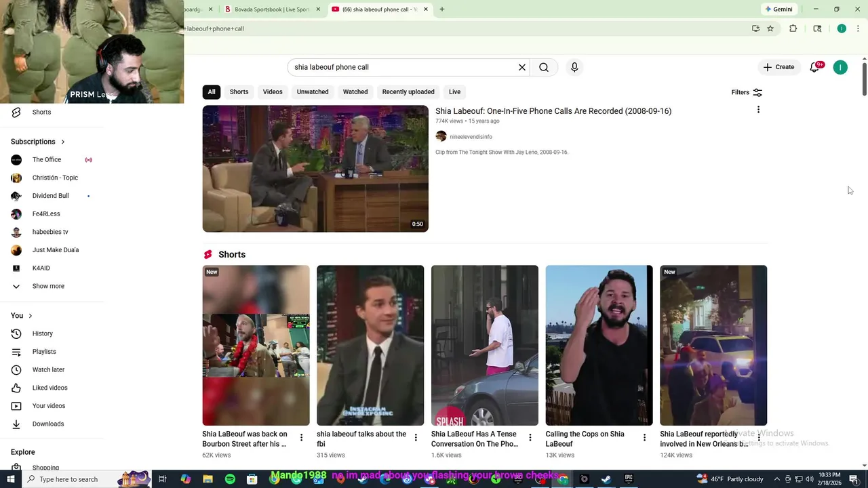Open options for Tense Conversation Short
Viewport: 868px width, 488px height.
click(530, 438)
